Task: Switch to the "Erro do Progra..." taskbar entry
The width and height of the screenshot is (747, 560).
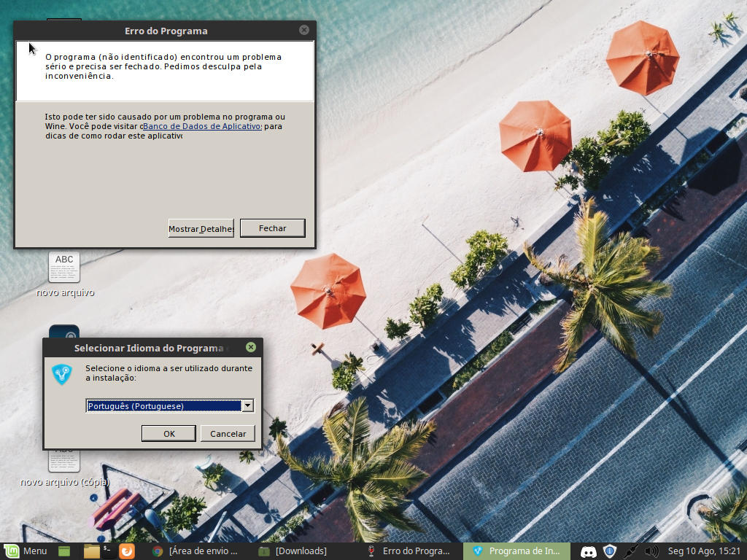Action: point(410,551)
